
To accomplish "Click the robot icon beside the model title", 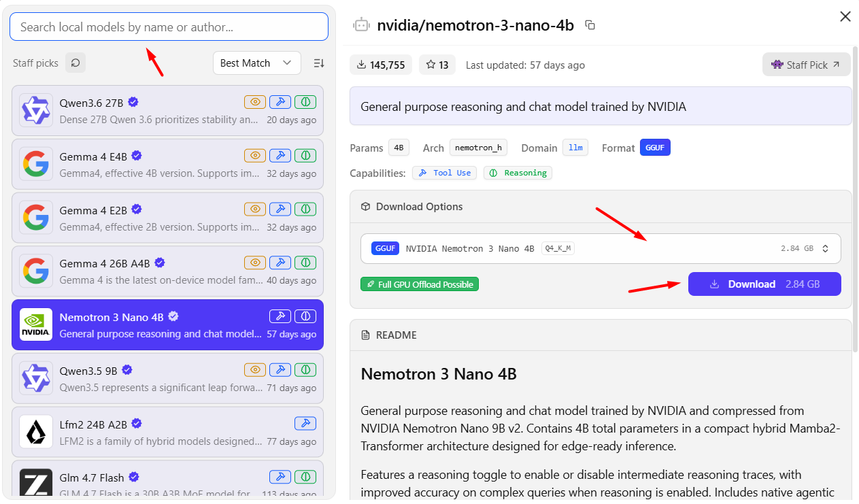I will [x=361, y=25].
